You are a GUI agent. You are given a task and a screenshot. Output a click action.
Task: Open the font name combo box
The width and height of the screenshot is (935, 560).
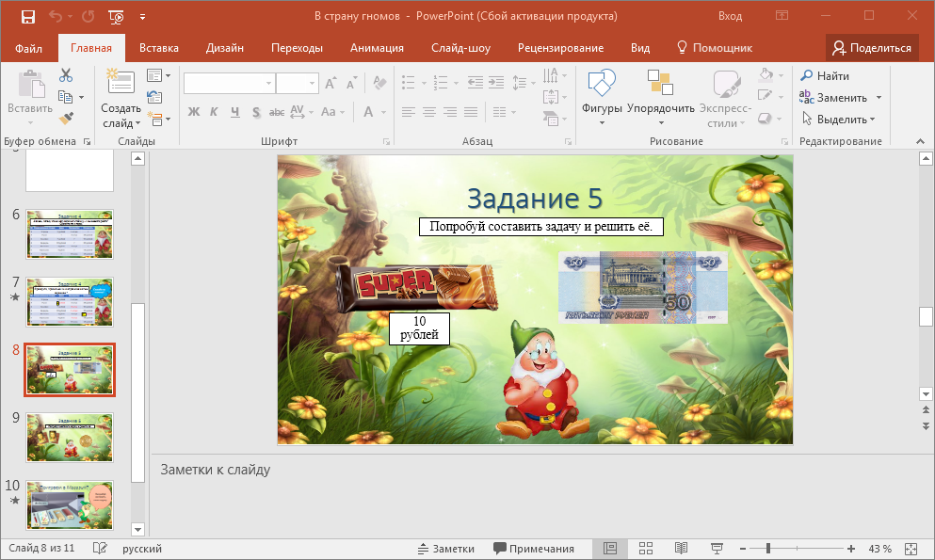(x=229, y=84)
